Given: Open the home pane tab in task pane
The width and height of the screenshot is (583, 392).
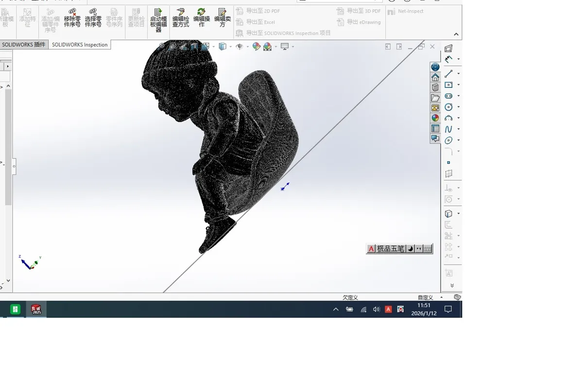Looking at the screenshot, I should point(435,77).
